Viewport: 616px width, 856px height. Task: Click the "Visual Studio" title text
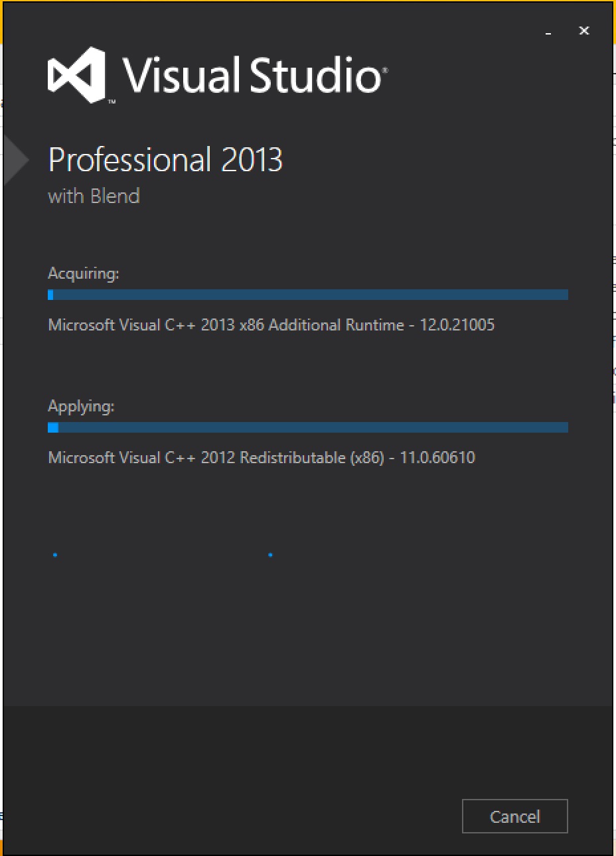point(252,74)
